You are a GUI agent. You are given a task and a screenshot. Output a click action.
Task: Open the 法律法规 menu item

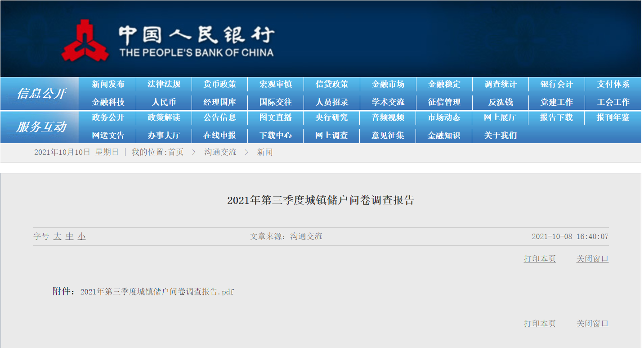(164, 84)
